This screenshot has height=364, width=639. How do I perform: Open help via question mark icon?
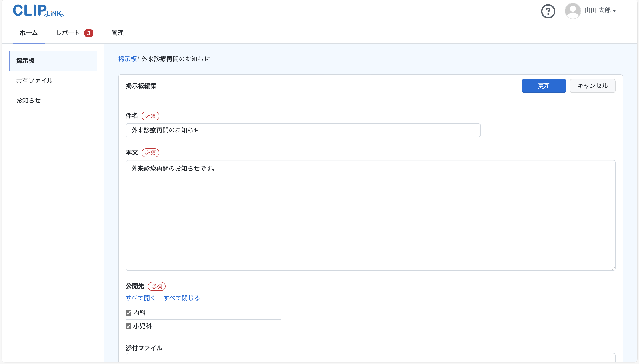[x=548, y=11]
